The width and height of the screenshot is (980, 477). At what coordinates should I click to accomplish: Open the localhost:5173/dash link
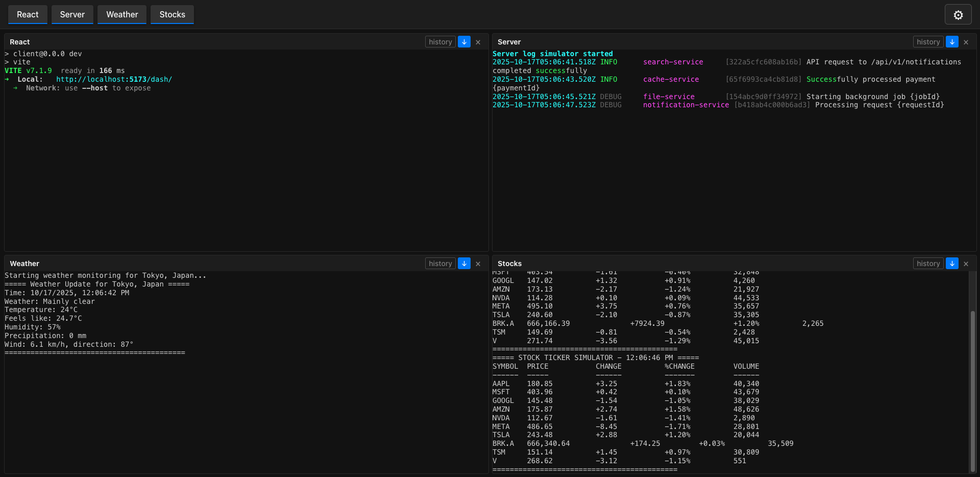click(x=114, y=79)
